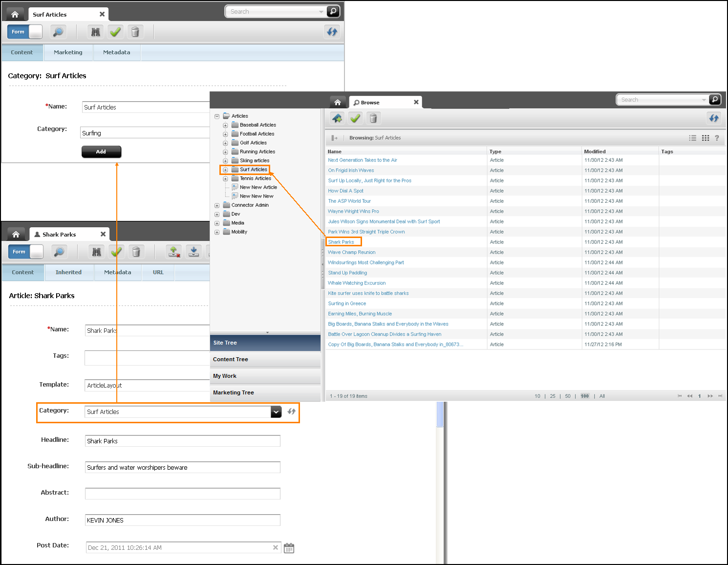The width and height of the screenshot is (728, 565).
Task: Expand Football Articles tree node
Action: (225, 134)
